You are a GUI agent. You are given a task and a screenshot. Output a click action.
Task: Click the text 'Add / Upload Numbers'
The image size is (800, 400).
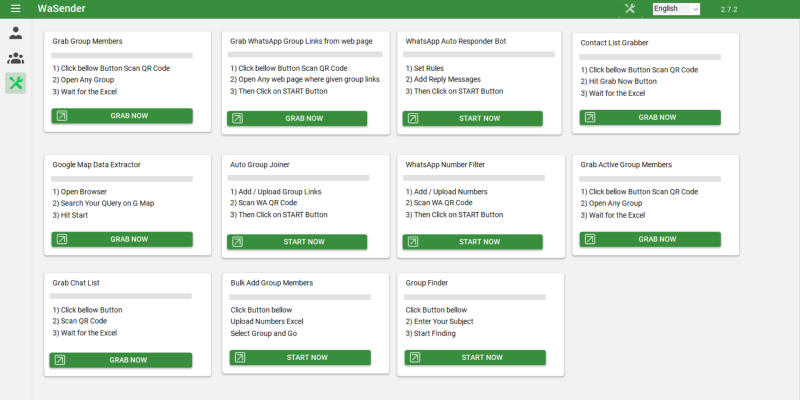[451, 192]
